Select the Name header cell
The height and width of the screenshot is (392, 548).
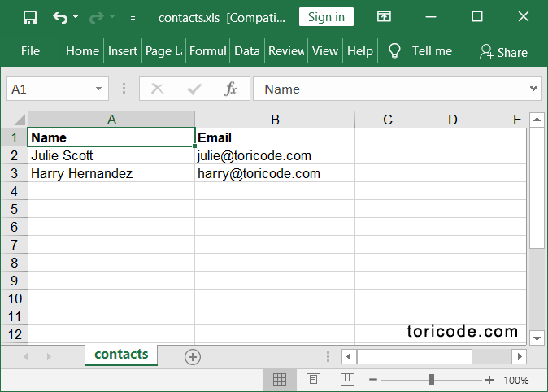coord(111,137)
